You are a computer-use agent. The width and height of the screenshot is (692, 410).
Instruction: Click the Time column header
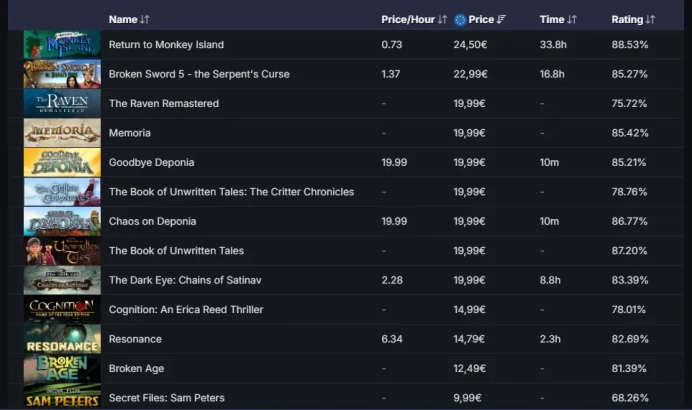pos(552,19)
